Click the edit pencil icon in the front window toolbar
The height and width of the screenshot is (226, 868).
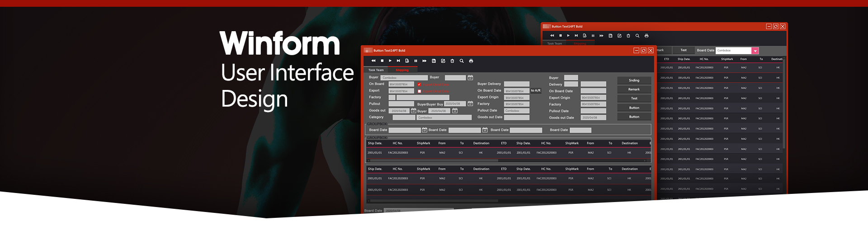click(443, 61)
